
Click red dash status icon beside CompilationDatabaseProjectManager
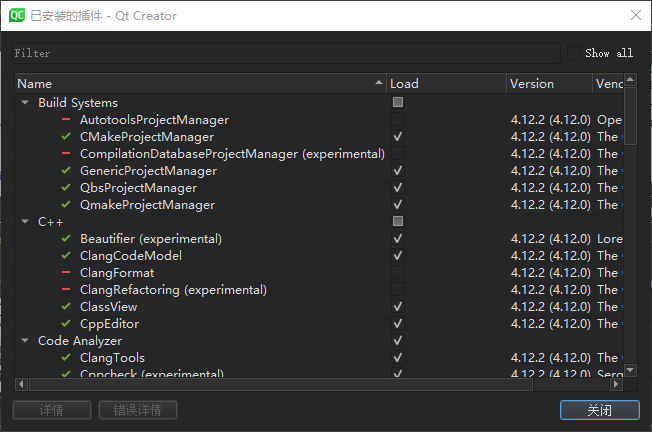tap(66, 153)
